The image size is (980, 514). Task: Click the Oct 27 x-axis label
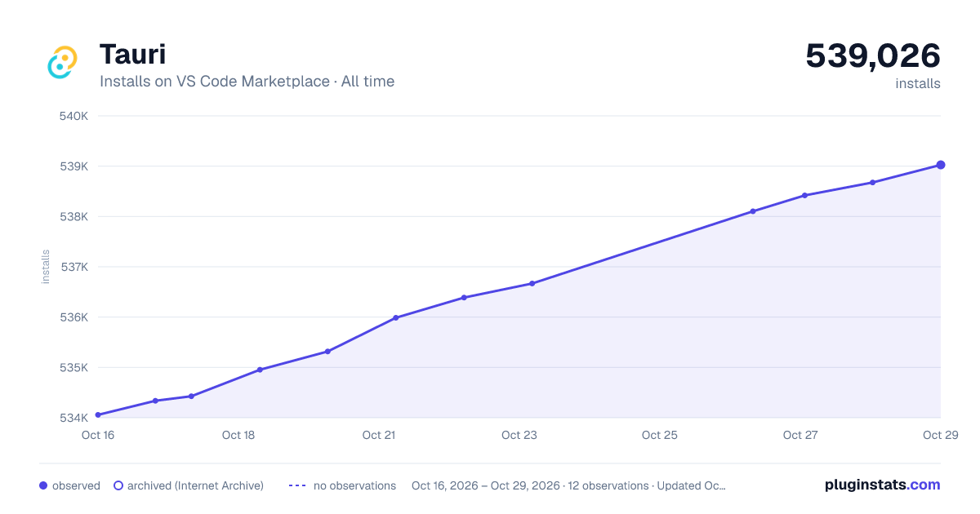pos(800,435)
